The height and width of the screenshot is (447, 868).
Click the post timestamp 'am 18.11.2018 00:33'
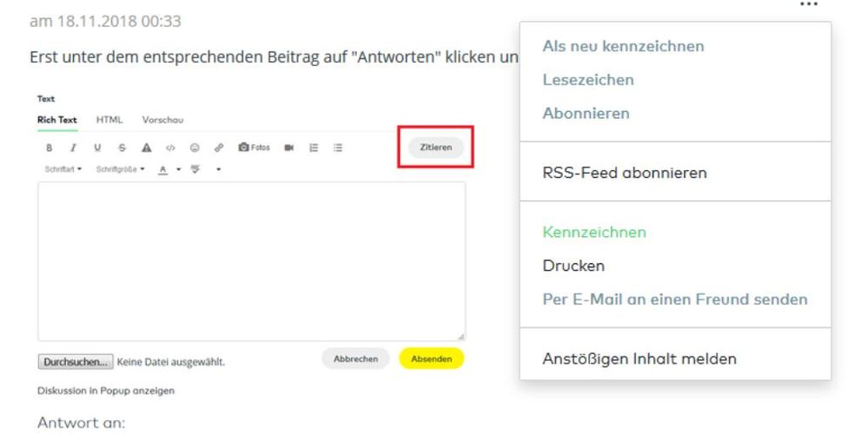[x=105, y=21]
